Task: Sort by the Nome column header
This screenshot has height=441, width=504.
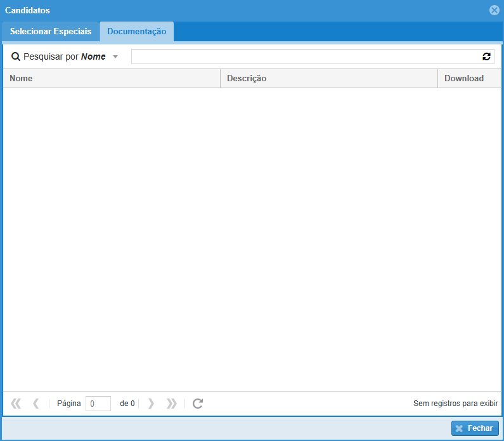Action: coord(111,79)
